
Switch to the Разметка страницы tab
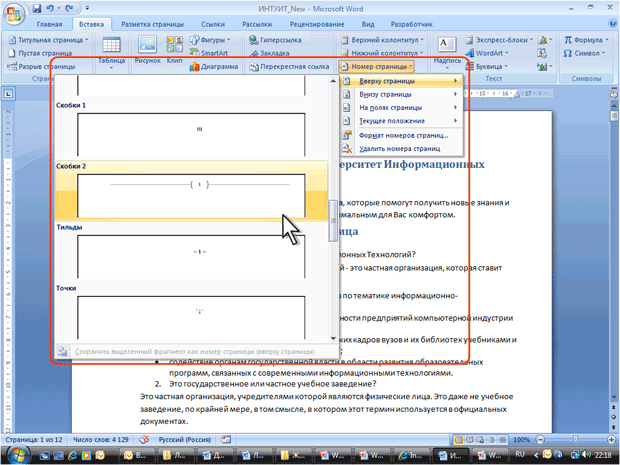[x=152, y=24]
